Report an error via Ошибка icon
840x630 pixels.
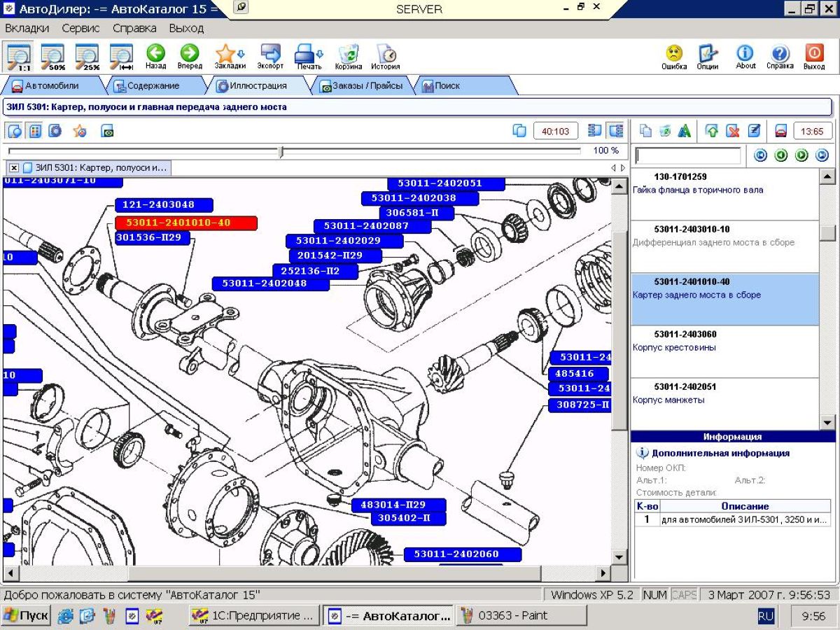point(674,57)
